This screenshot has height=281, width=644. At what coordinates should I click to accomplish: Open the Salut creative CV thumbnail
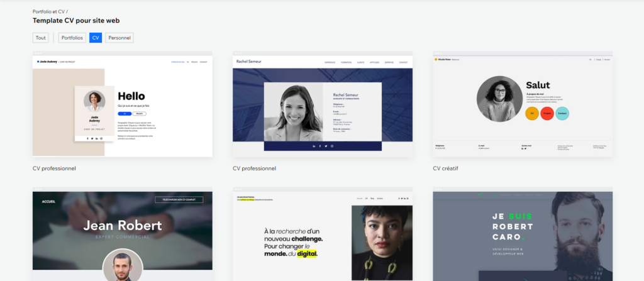pos(523,106)
